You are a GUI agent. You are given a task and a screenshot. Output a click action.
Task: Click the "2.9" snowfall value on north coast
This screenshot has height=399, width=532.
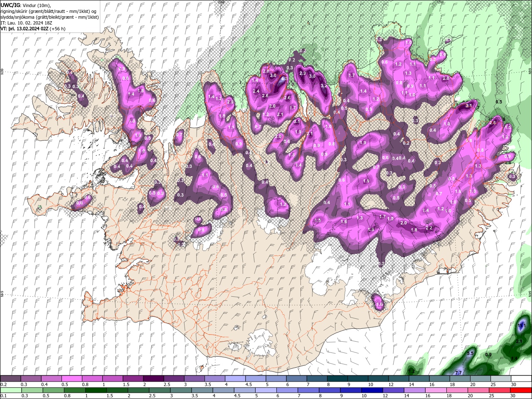coord(303,73)
